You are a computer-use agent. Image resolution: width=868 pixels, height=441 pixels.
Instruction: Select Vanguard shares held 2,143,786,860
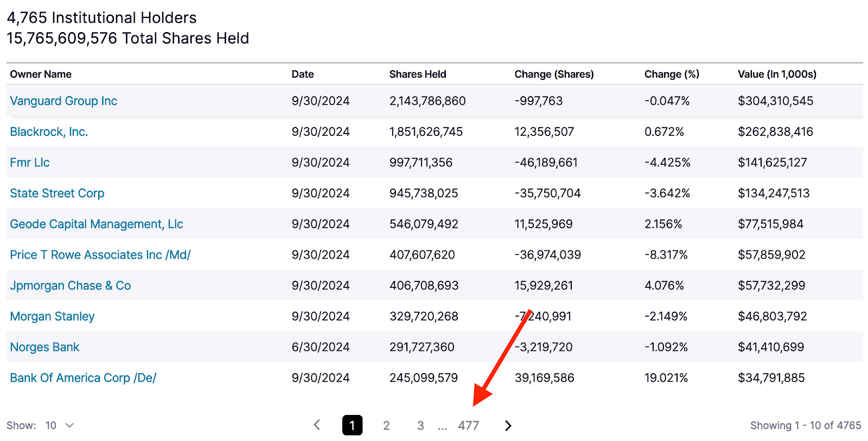coord(427,101)
